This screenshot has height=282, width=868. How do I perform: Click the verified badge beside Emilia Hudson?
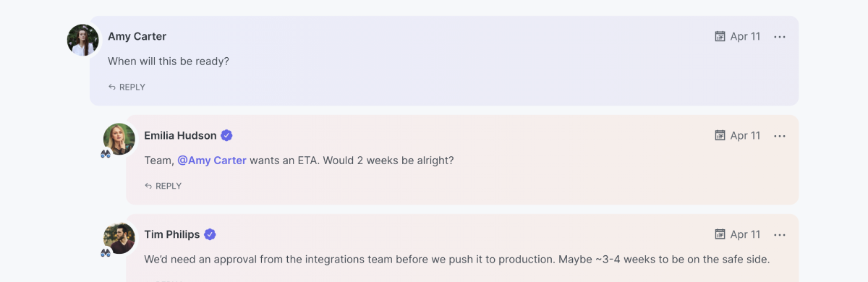(226, 135)
